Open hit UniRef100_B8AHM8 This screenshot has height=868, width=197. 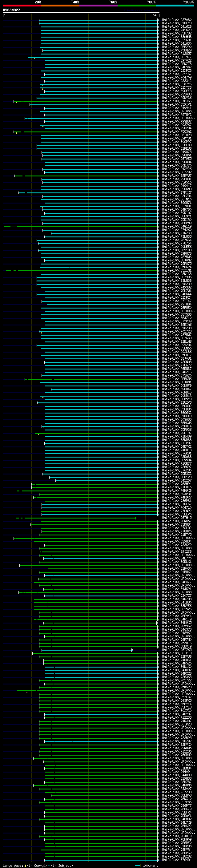point(177,37)
